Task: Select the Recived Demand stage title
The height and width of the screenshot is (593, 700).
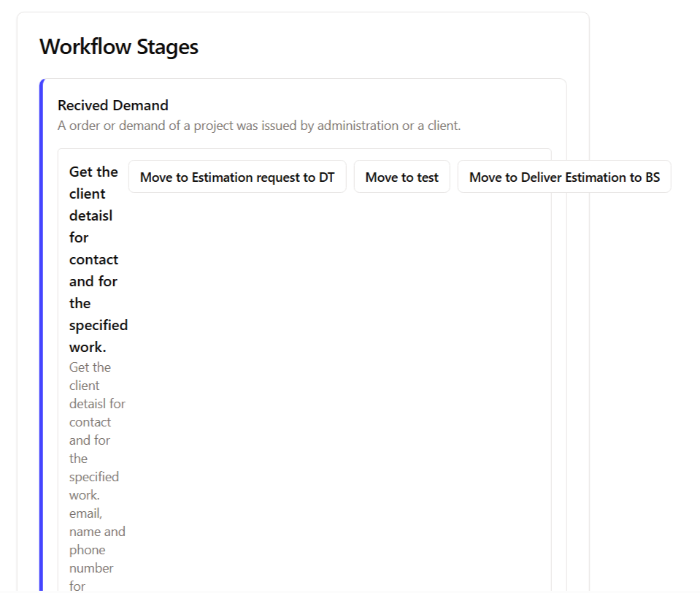Action: (x=112, y=105)
